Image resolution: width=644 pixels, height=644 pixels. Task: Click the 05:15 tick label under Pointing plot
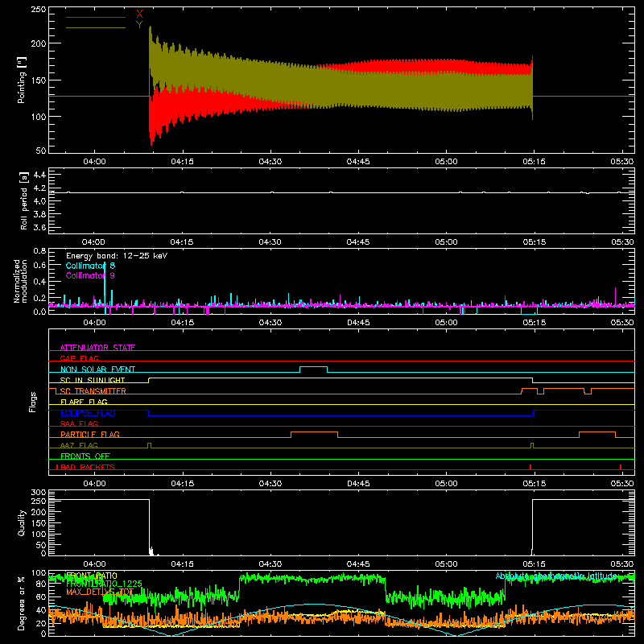(534, 162)
